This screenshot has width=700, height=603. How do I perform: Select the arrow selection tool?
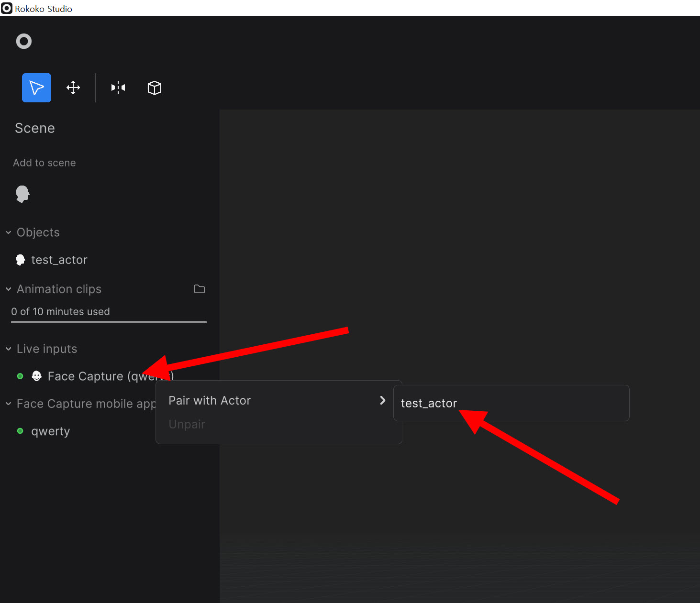(x=36, y=88)
